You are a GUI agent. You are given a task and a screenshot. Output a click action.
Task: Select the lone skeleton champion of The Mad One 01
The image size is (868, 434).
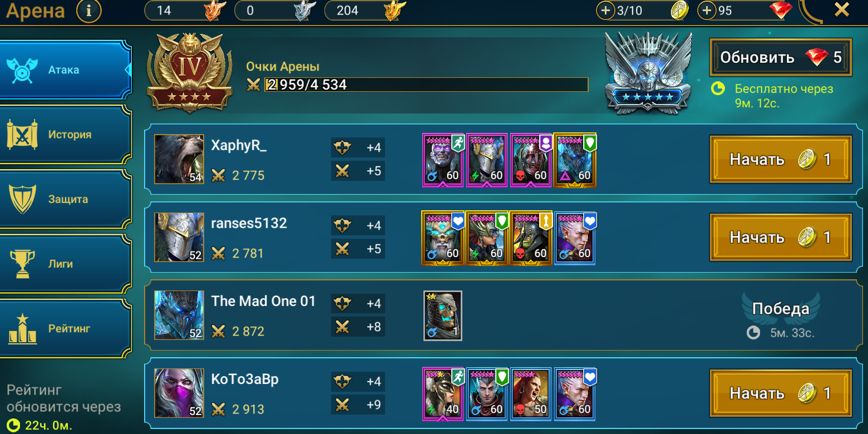(x=442, y=315)
